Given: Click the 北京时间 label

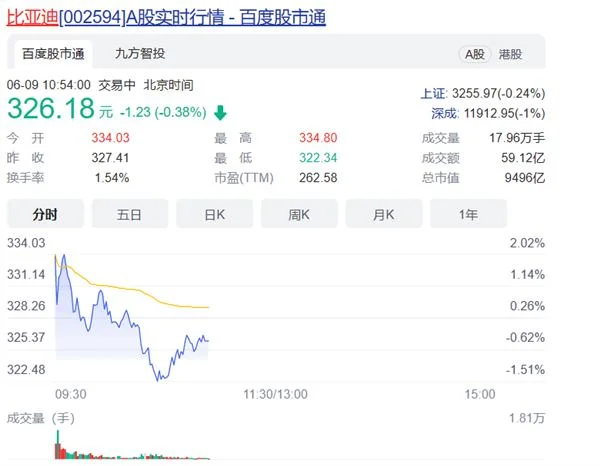Looking at the screenshot, I should (168, 85).
